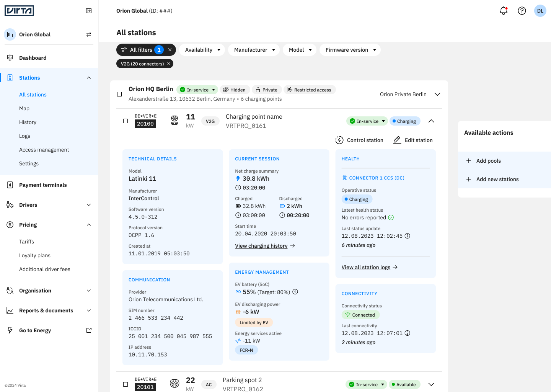Open Orion HQ Berlin In-service status dropdown
This screenshot has height=392, width=551.
197,90
